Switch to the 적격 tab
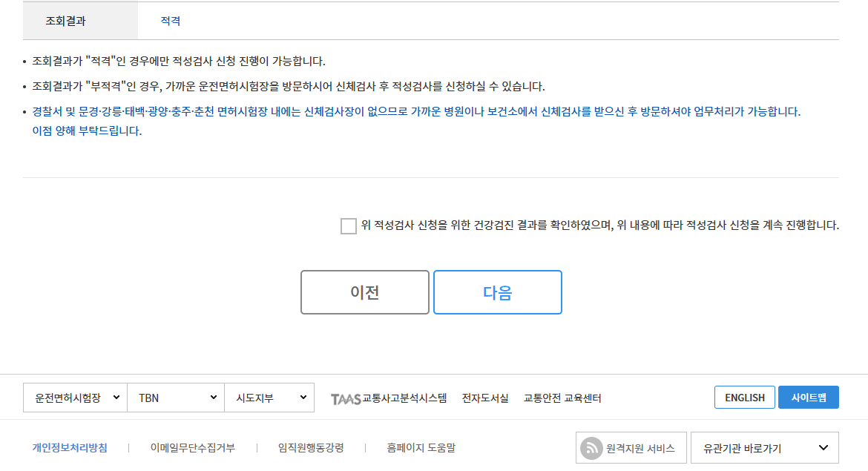 coord(171,21)
